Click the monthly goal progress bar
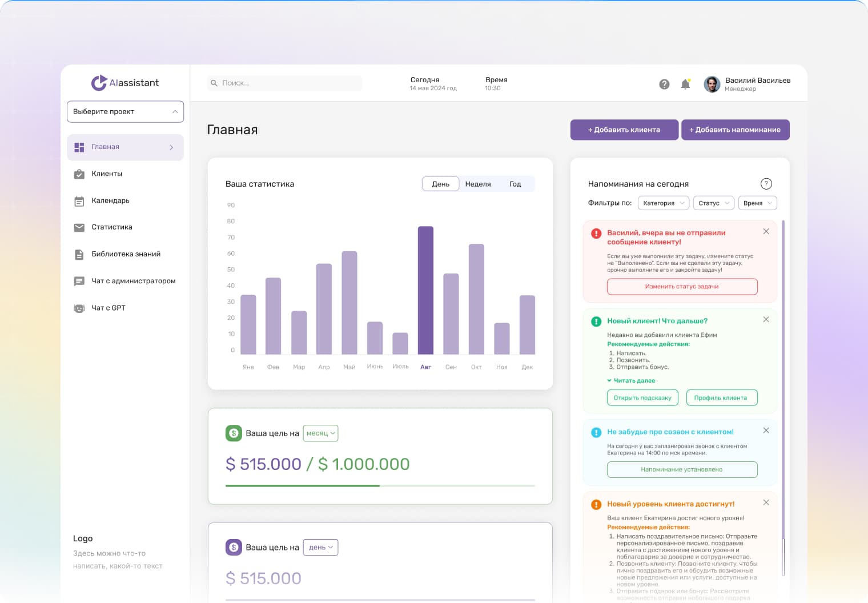868x603 pixels. point(380,485)
